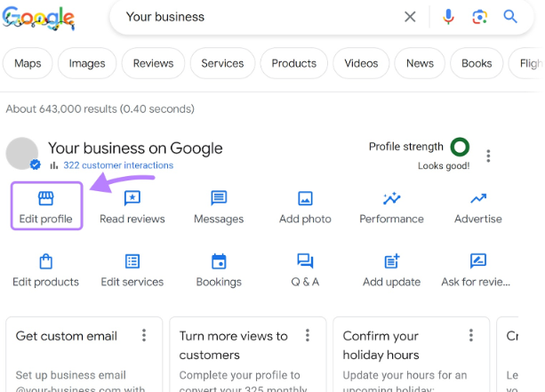
Task: Click the business profile avatar
Action: (x=22, y=153)
